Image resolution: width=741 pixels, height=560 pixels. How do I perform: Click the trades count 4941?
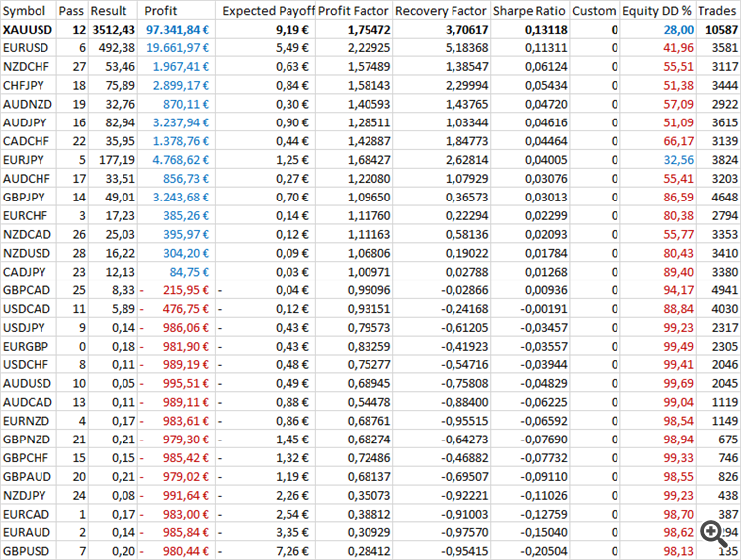(725, 290)
